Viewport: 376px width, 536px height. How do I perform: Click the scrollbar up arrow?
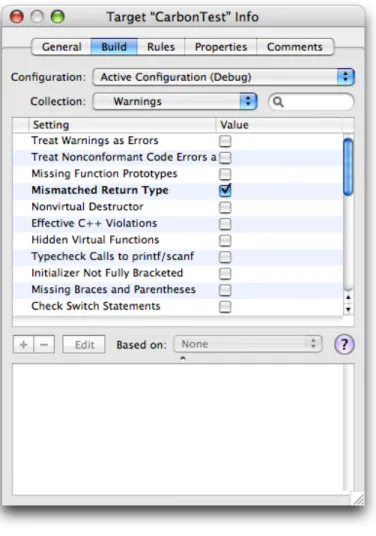[x=348, y=297]
